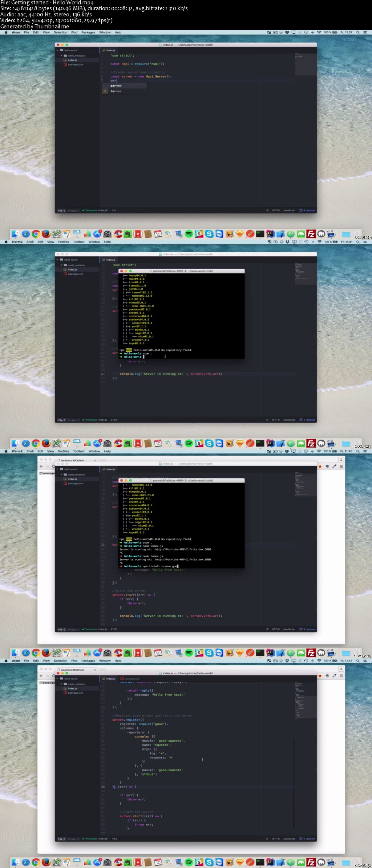372x868 pixels.
Task: Open Numbers in the 00:05:09 frame dock
Action: 87,653
